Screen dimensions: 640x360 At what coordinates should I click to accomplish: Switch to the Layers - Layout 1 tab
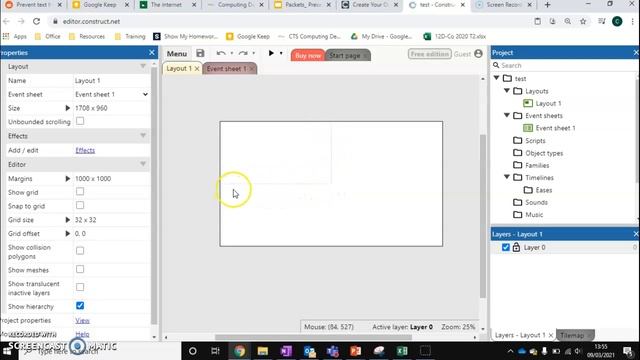[x=520, y=335]
